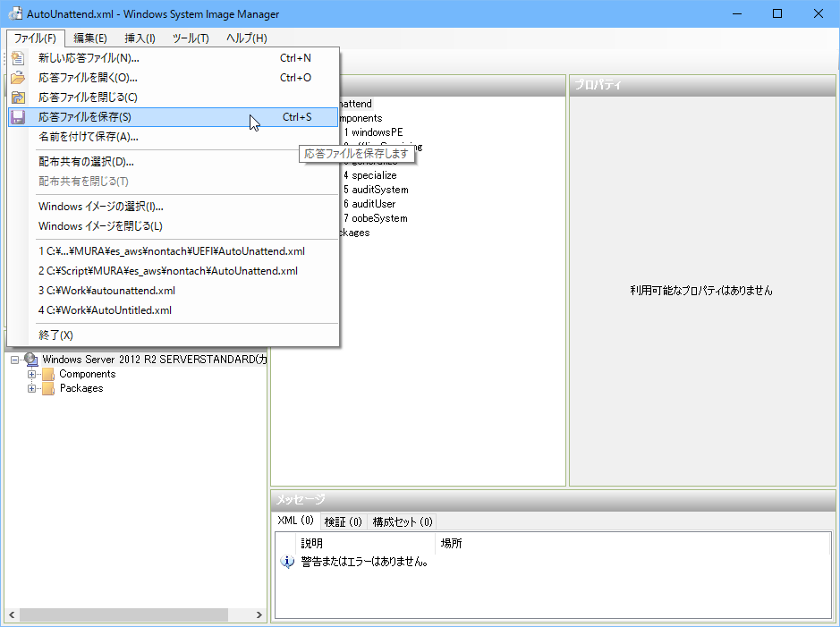840x627 pixels.
Task: Select the 4 specialize pass
Action: coord(370,175)
